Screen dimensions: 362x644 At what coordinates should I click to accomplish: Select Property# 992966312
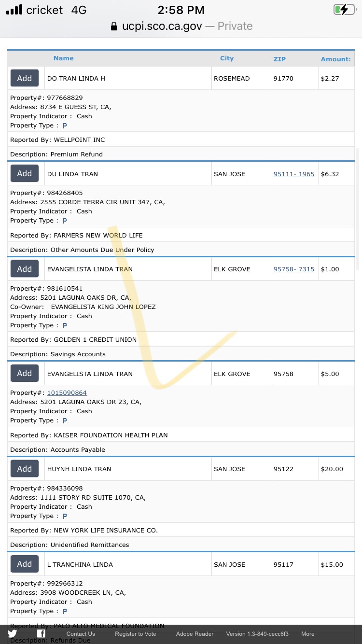pos(46,584)
